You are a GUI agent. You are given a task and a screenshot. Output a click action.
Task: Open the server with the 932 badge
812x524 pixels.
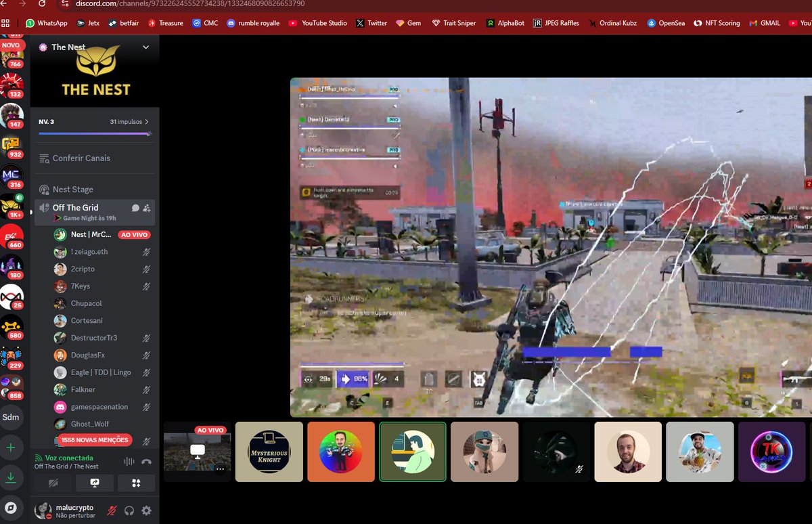pyautogui.click(x=12, y=145)
